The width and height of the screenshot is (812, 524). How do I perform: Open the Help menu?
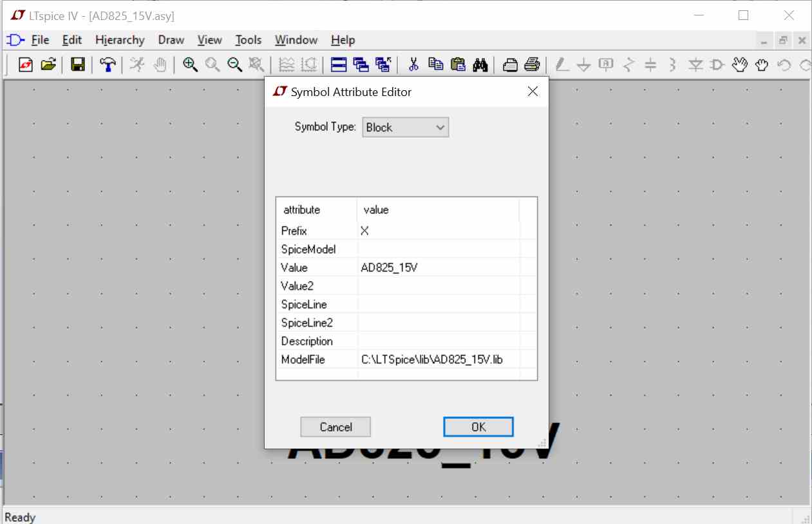[343, 40]
